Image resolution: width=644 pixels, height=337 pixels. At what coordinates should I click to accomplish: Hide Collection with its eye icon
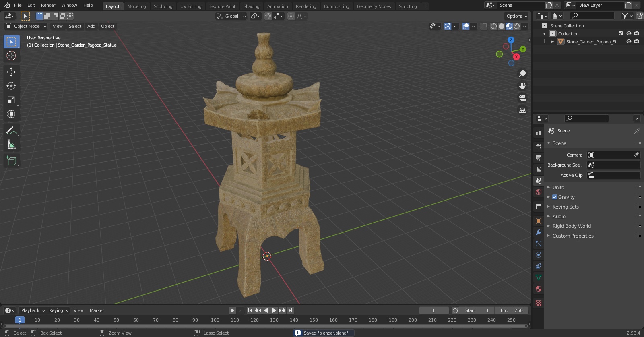click(629, 33)
